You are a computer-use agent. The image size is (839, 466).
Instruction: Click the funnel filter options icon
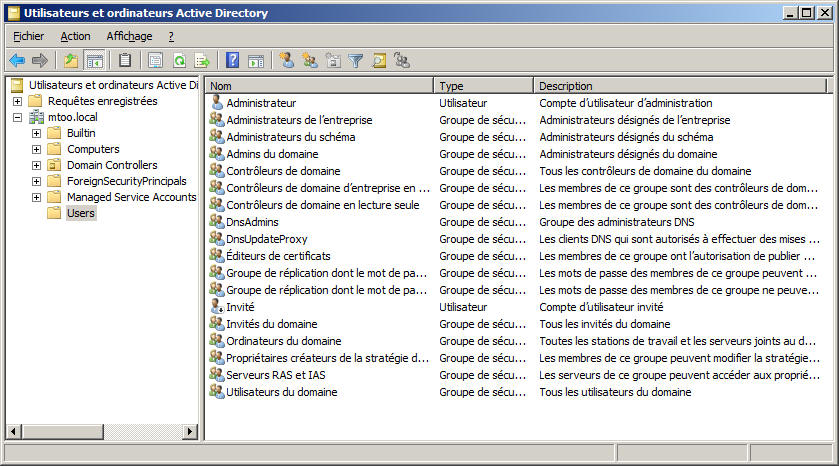pyautogui.click(x=356, y=61)
